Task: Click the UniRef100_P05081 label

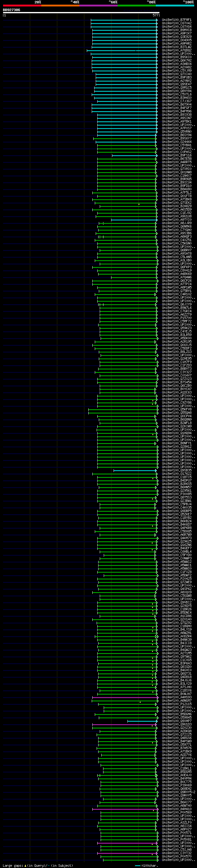Action: [x=176, y=839]
